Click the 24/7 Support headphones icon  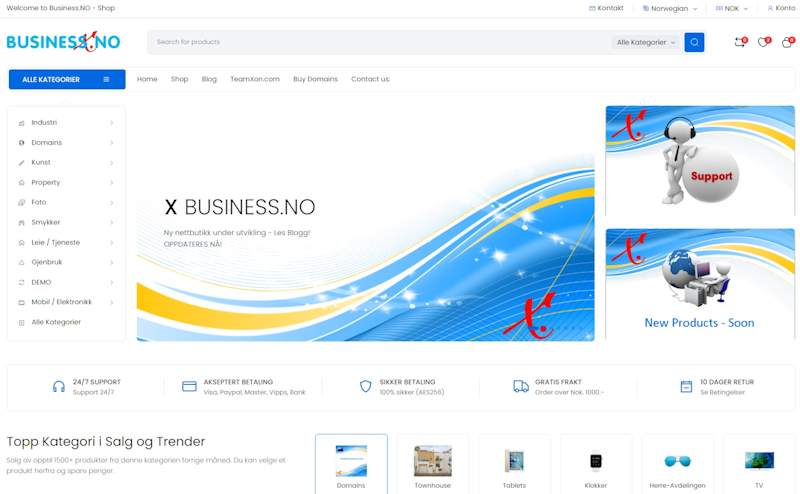click(x=59, y=387)
